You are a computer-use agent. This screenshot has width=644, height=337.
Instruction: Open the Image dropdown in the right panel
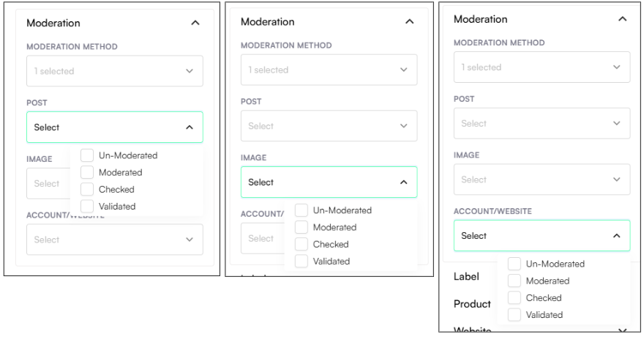coord(542,179)
